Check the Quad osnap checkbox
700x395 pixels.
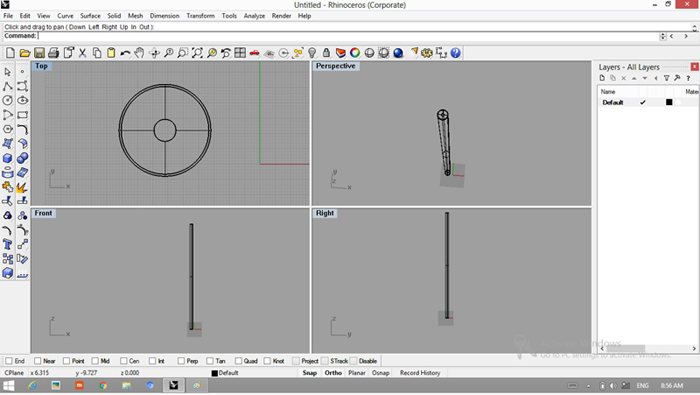(238, 361)
